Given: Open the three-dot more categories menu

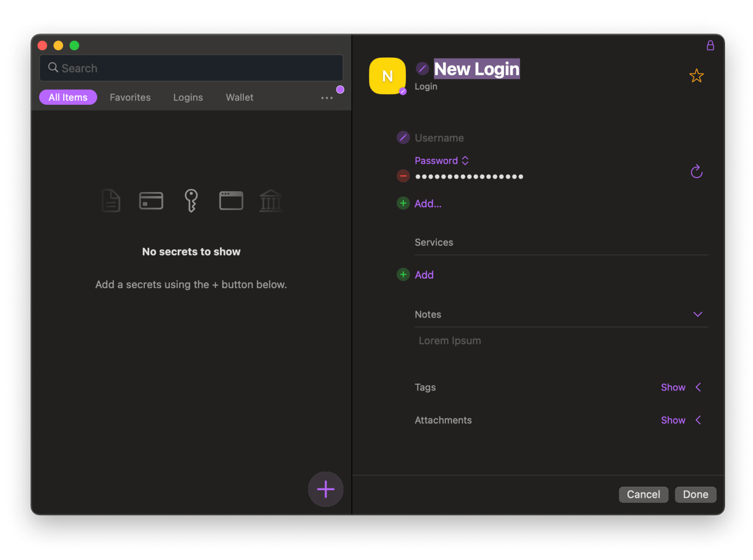Looking at the screenshot, I should 327,98.
